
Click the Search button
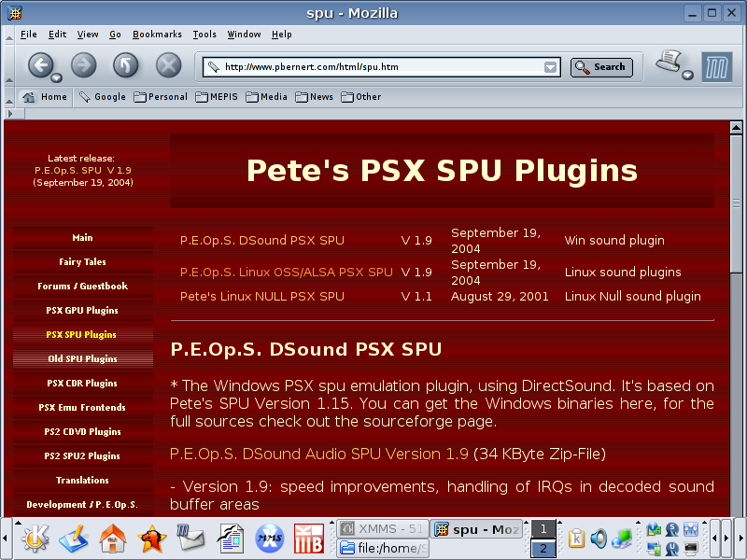coord(601,67)
